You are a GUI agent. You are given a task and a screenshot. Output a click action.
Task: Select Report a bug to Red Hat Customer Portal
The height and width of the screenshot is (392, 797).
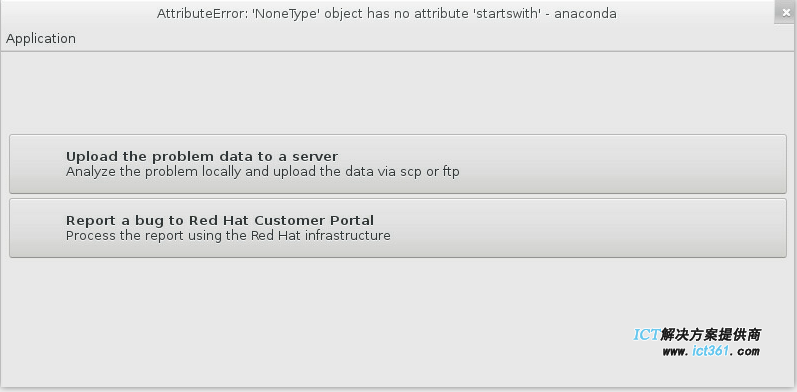pyautogui.click(x=398, y=228)
